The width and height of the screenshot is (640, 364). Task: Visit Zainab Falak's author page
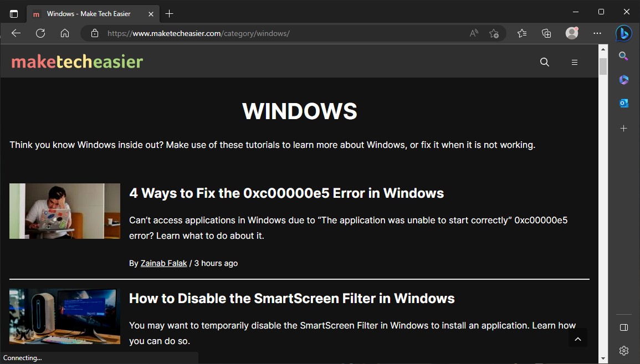pyautogui.click(x=163, y=263)
